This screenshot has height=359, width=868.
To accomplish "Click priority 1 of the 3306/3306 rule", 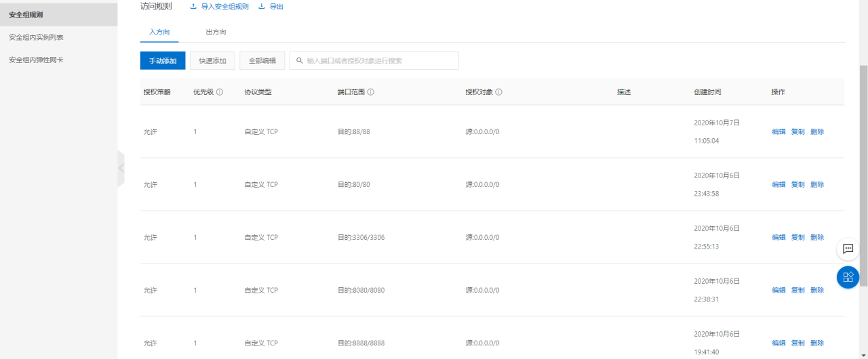I will click(x=195, y=238).
